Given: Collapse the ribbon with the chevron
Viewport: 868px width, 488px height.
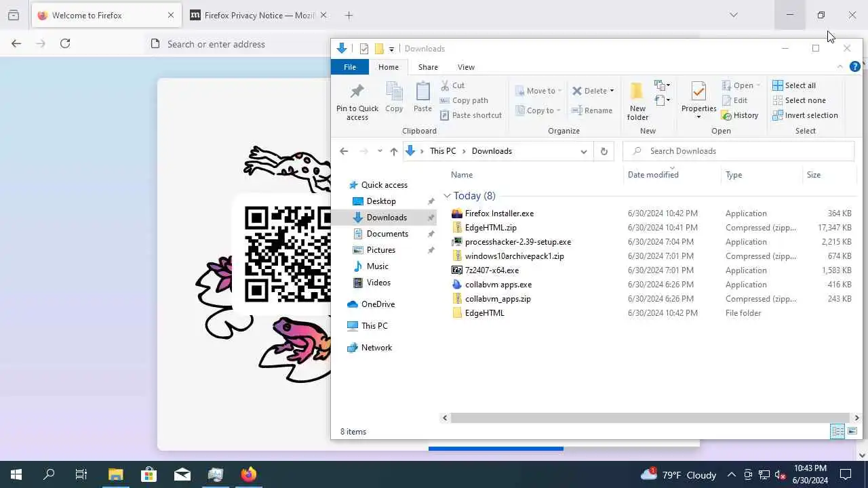Looking at the screenshot, I should (x=840, y=66).
